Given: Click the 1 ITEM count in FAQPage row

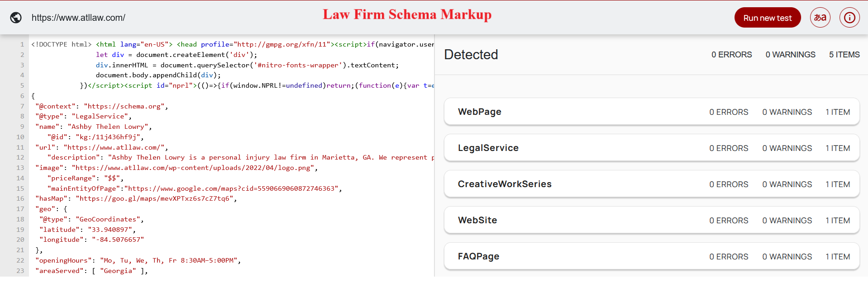Looking at the screenshot, I should click(x=838, y=257).
